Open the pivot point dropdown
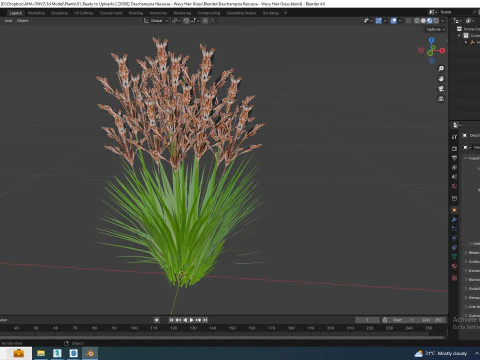The height and width of the screenshot is (360, 480). [x=175, y=21]
